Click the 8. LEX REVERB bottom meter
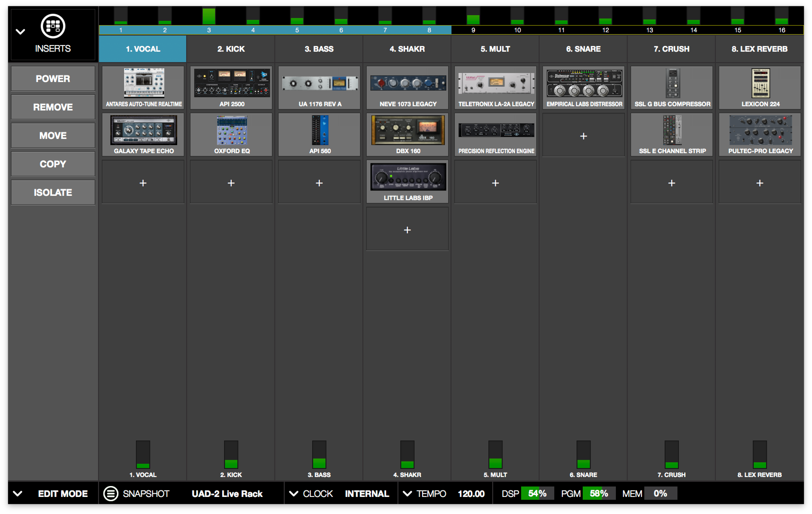 pos(760,454)
